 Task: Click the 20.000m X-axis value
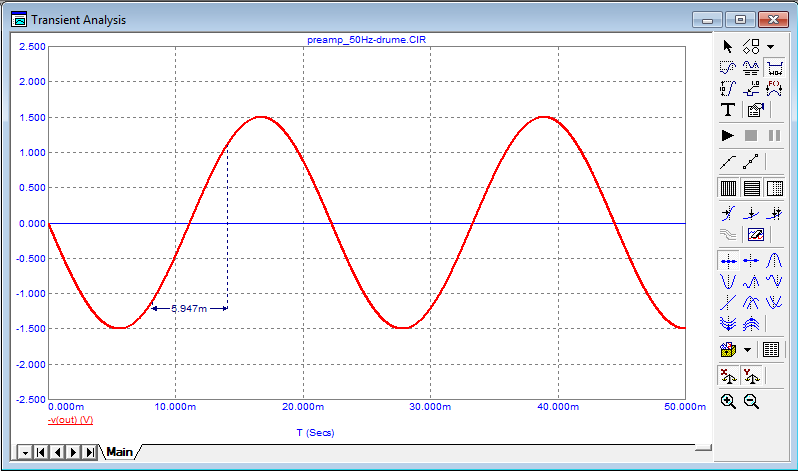click(303, 407)
